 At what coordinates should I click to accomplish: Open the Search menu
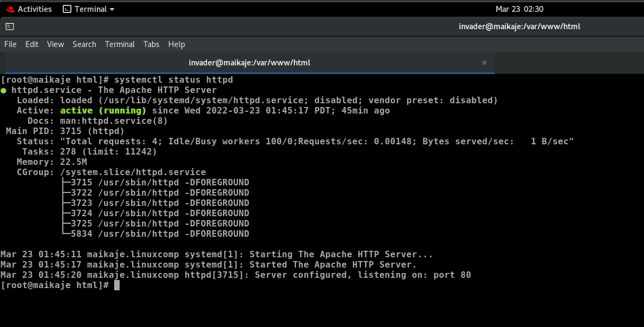pyautogui.click(x=84, y=44)
